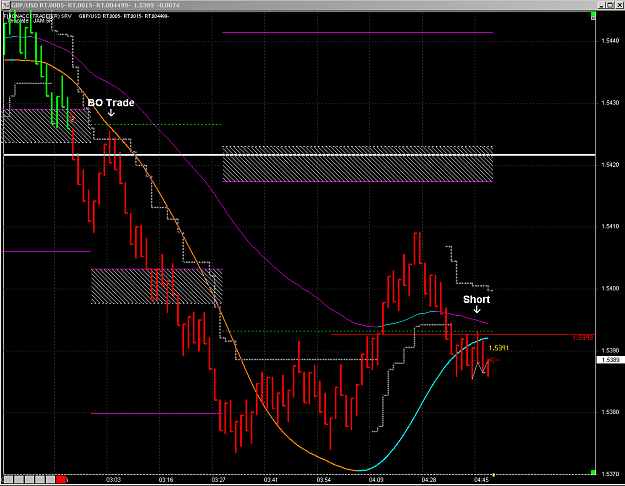Close the GBP/USD chart window
625x486 pixels.
click(618, 5)
